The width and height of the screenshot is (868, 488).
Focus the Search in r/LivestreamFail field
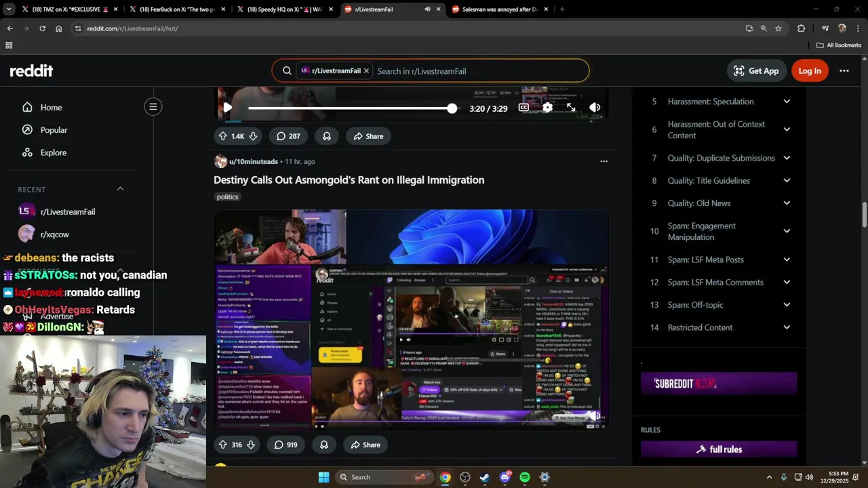478,71
